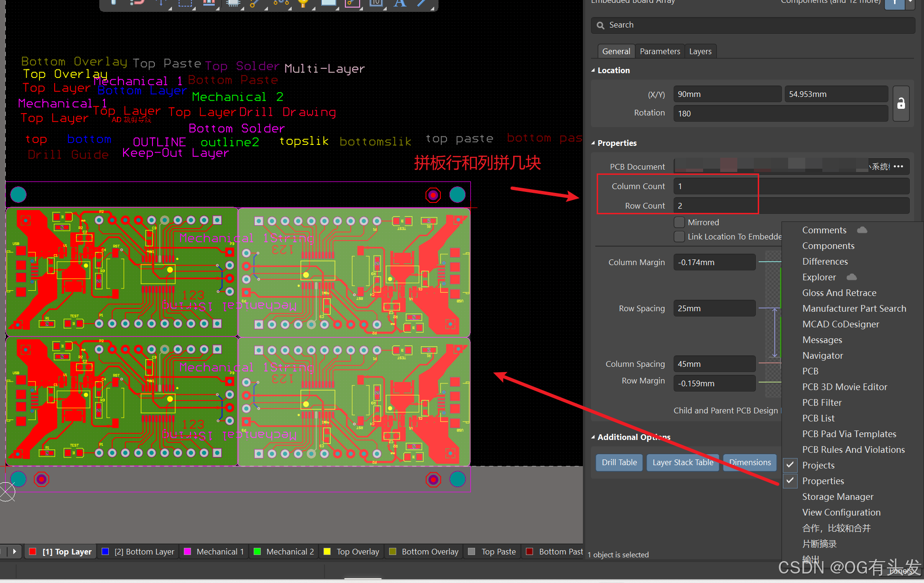Screen dimensions: 924x583
Task: Click the ellipsis browse button for PCB Document
Action: (898, 166)
